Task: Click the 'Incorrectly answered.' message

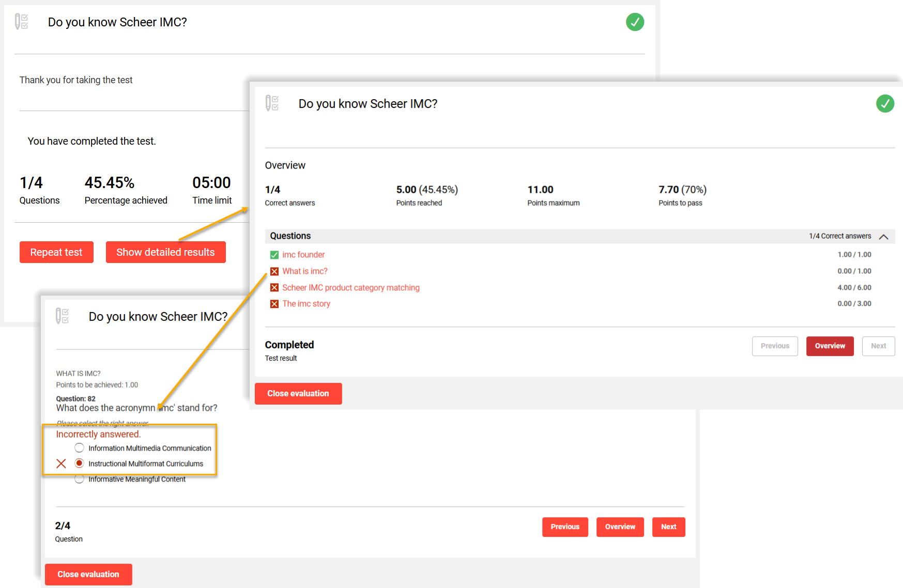Action: point(98,435)
